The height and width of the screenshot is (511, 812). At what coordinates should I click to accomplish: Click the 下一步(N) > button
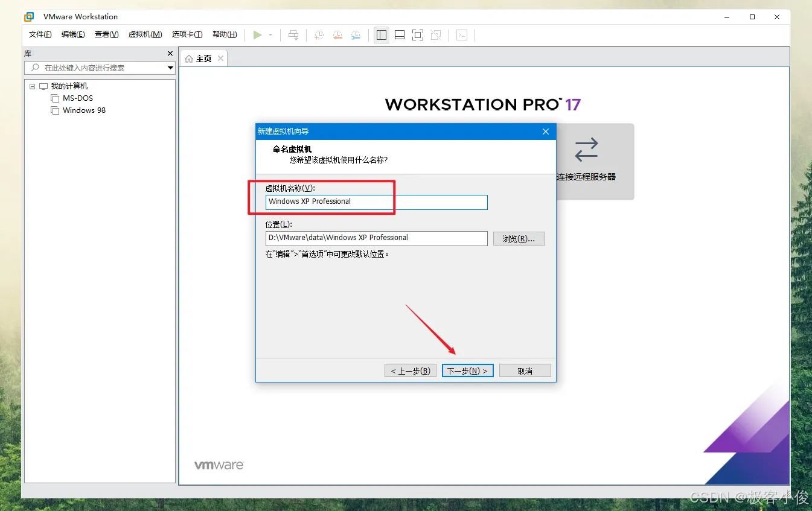tap(468, 370)
